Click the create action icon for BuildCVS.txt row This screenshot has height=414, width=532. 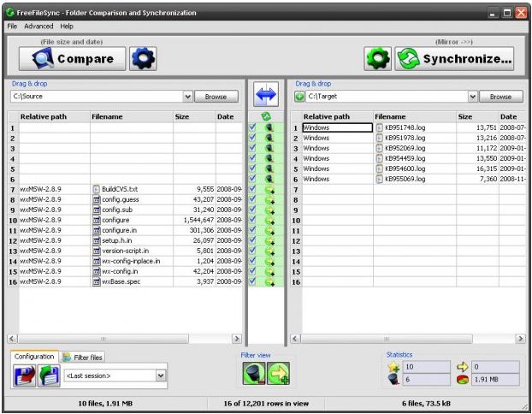[269, 189]
